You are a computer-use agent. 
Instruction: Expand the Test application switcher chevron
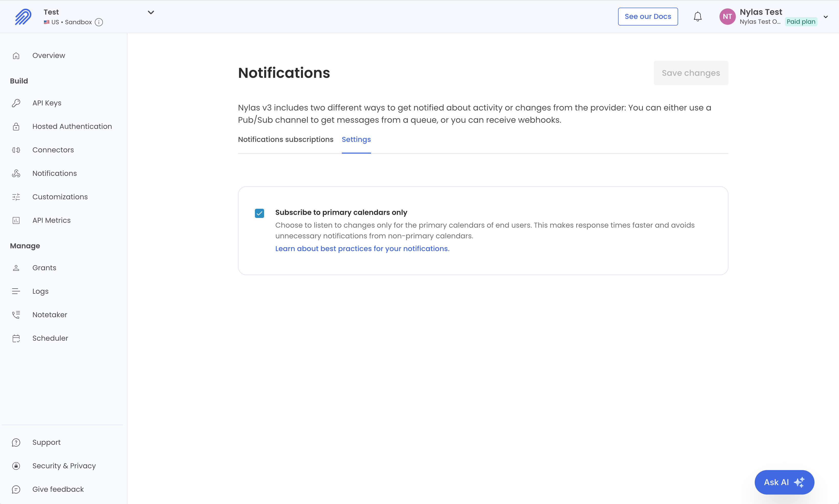click(x=150, y=12)
